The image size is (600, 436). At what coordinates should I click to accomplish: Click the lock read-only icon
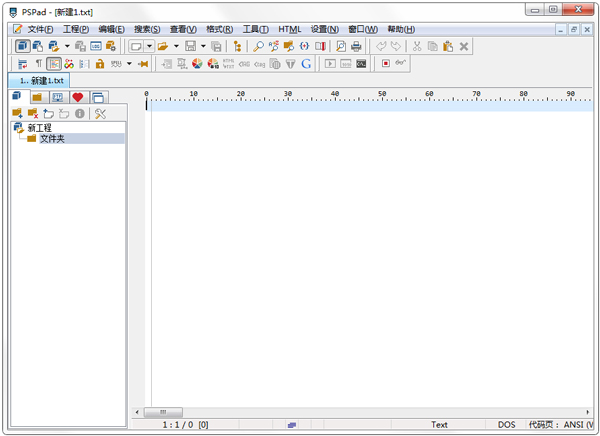click(x=100, y=64)
